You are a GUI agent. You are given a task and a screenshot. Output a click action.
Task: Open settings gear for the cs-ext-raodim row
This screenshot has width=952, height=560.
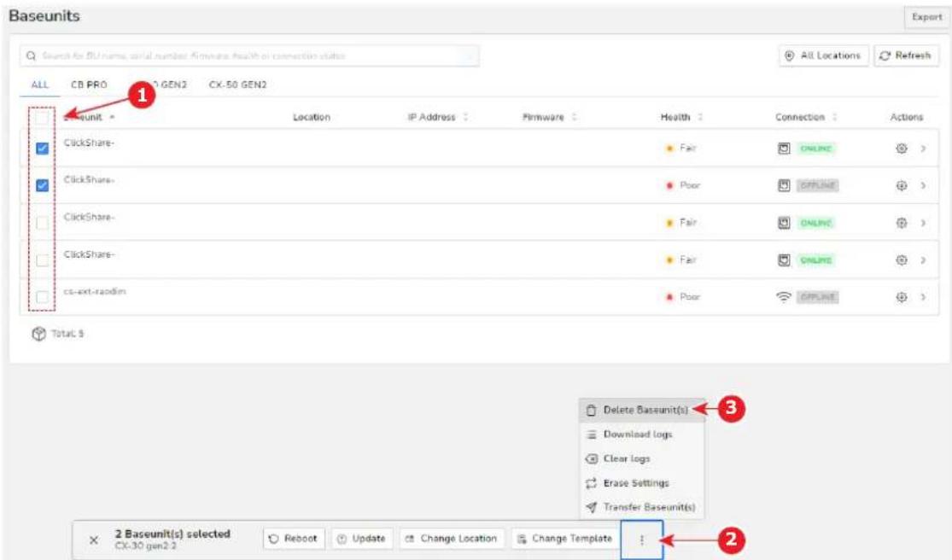[902, 297]
